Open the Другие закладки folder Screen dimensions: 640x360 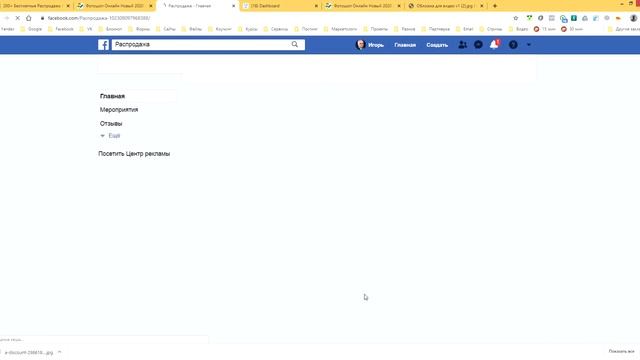(624, 29)
